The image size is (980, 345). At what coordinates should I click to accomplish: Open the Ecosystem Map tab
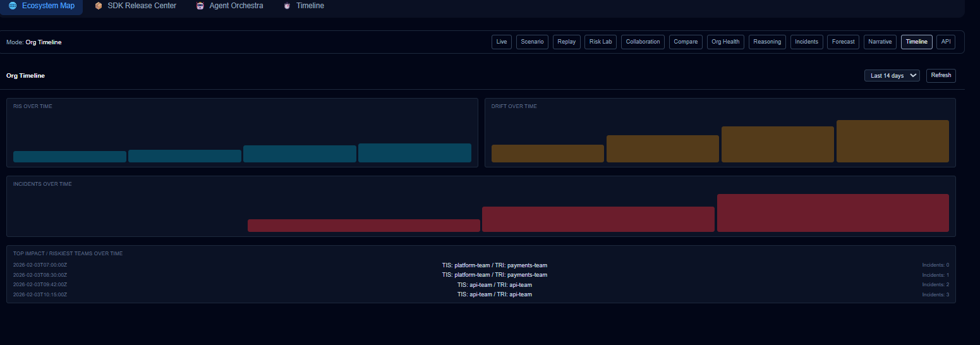pyautogui.click(x=42, y=6)
